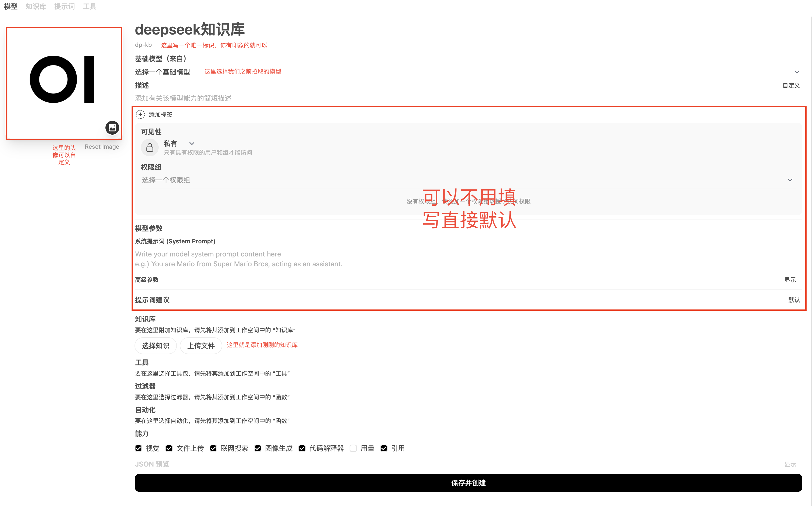Enable the 用量 checkbox
Screen dimensions: 812x506
click(x=353, y=448)
